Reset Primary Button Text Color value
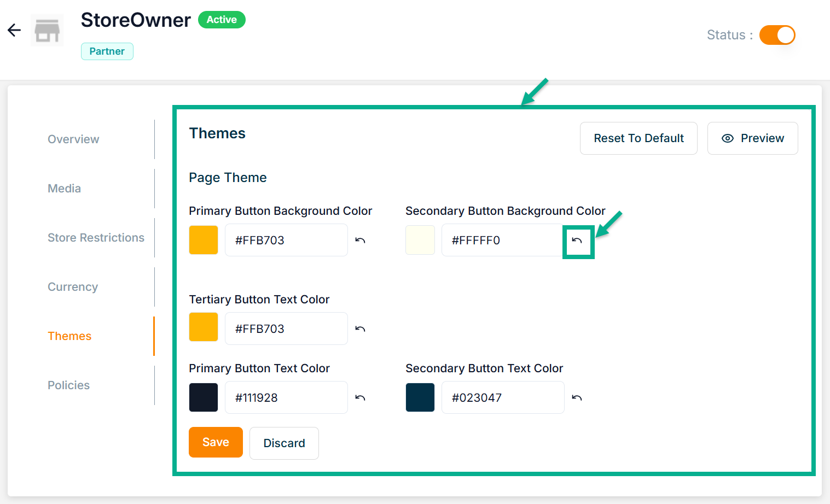Viewport: 830px width, 504px height. (360, 398)
